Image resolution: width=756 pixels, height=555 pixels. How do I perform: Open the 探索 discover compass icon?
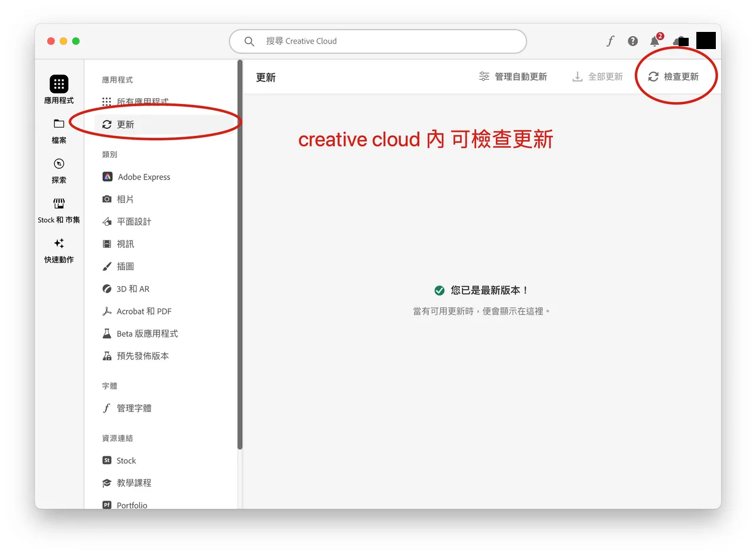pos(59,164)
